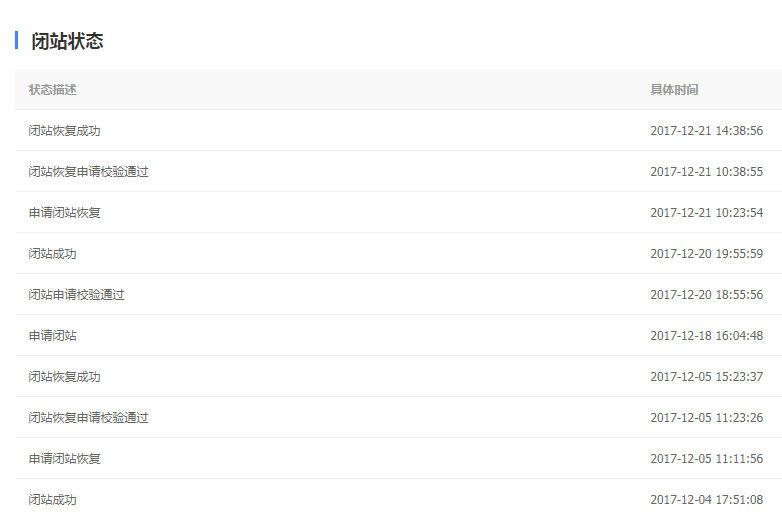The image size is (782, 517).
Task: Select the first 申请闭站恢复 entry
Action: (x=398, y=212)
